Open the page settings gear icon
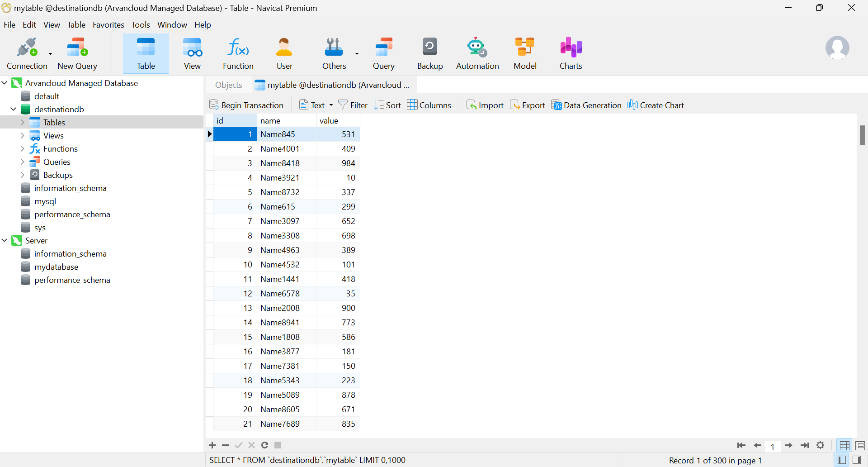868x467 pixels. 821,445
